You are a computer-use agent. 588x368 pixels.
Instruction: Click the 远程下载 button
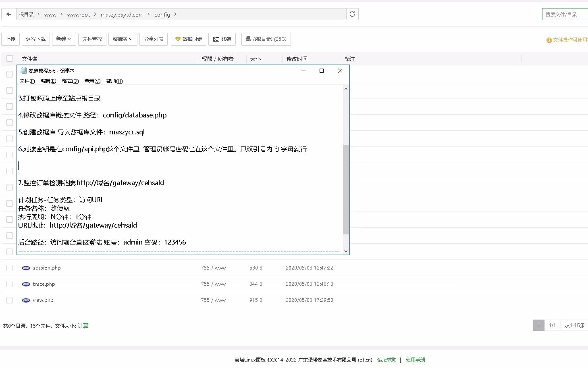click(x=36, y=39)
